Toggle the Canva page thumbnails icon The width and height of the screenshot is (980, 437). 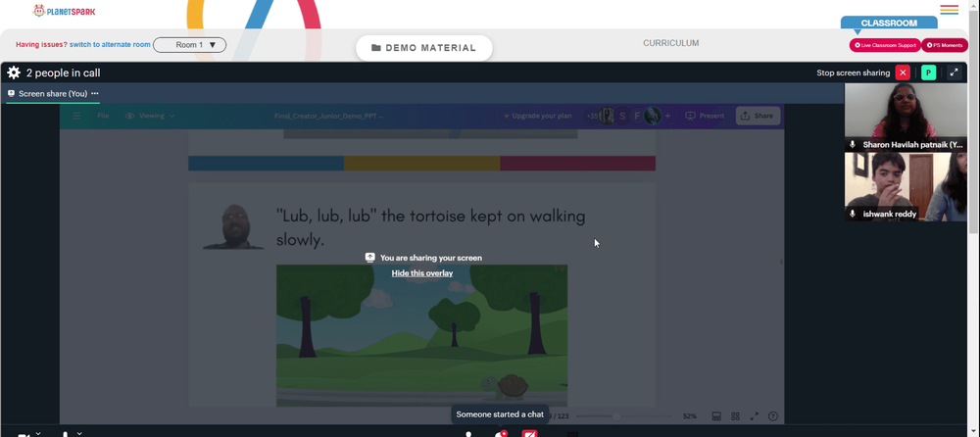[717, 415]
